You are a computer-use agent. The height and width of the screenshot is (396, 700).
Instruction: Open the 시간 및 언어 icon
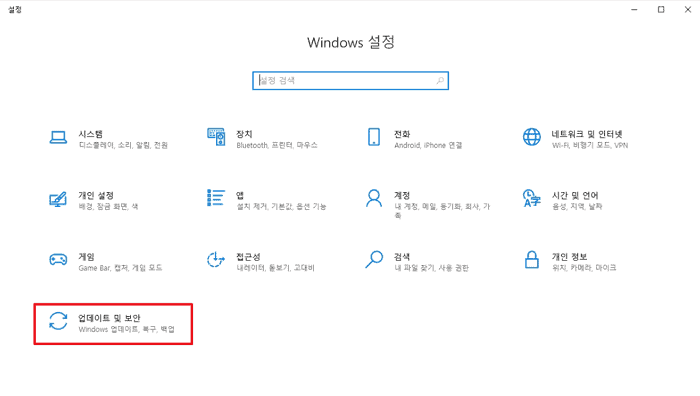531,198
